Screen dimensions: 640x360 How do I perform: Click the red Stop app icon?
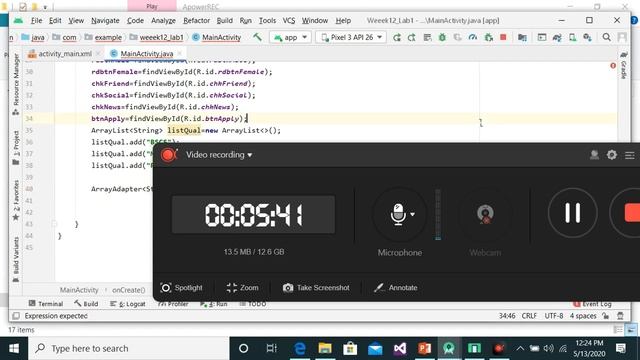(x=503, y=37)
